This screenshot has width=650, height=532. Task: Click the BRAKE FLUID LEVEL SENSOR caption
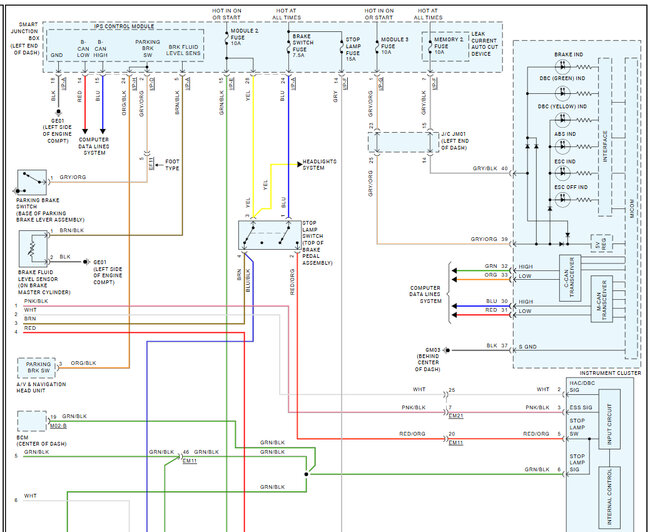tap(44, 282)
